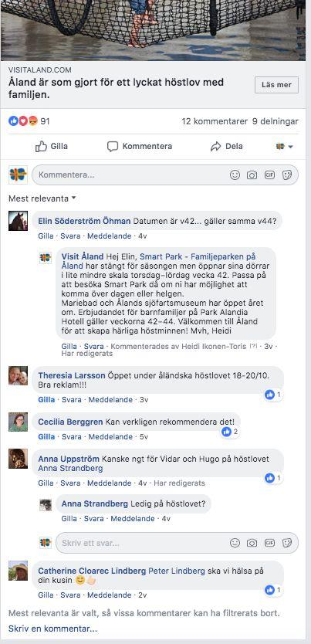The image size is (311, 644).
Task: Like Theresia Larsson's comment via Gilla
Action: point(46,400)
